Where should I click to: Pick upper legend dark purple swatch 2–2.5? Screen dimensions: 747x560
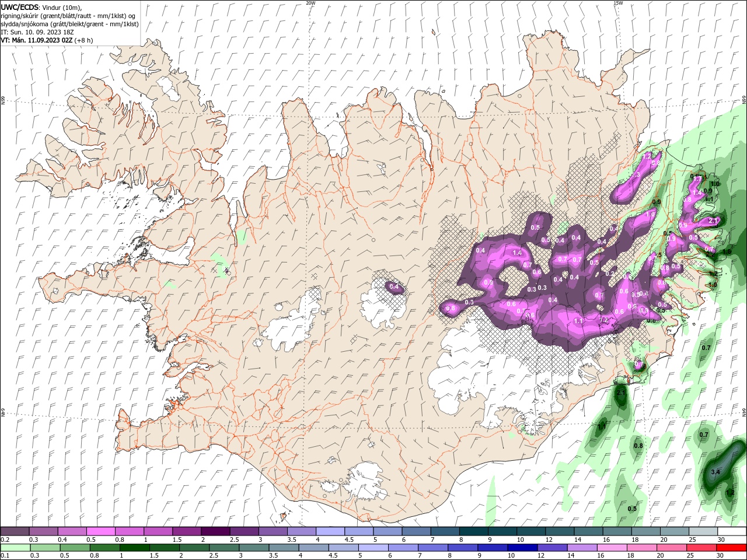(216, 531)
